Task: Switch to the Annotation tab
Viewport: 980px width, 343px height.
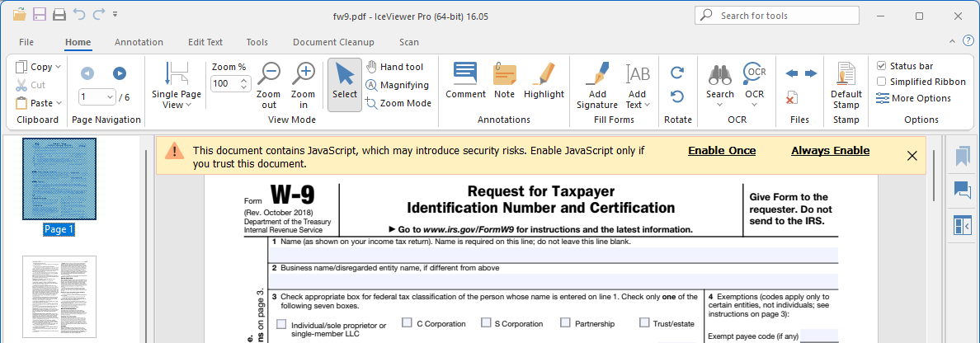Action: coord(139,43)
